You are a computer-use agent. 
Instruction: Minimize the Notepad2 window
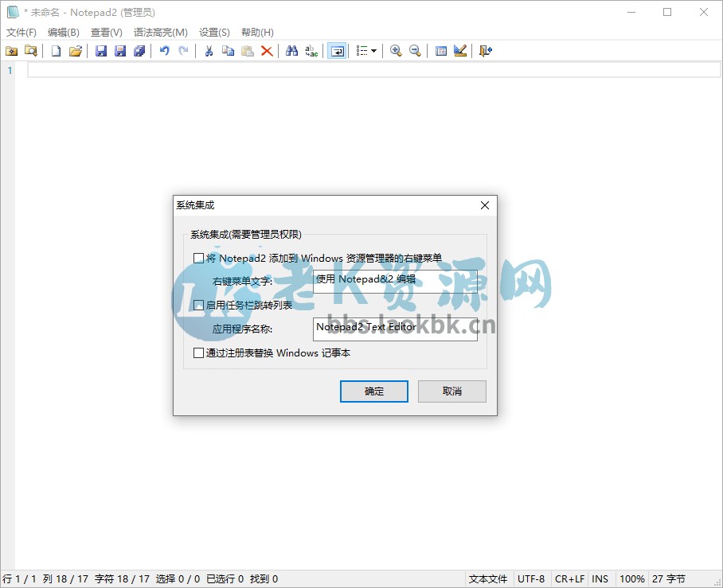[631, 12]
